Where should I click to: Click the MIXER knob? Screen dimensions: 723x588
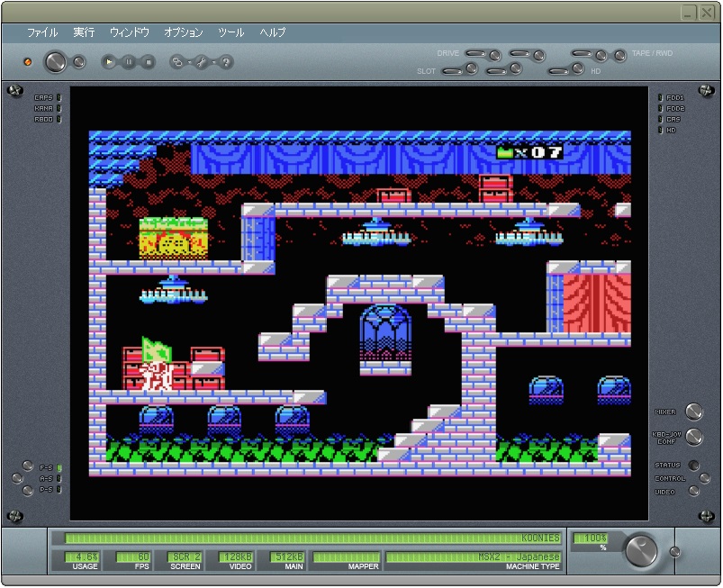[694, 412]
